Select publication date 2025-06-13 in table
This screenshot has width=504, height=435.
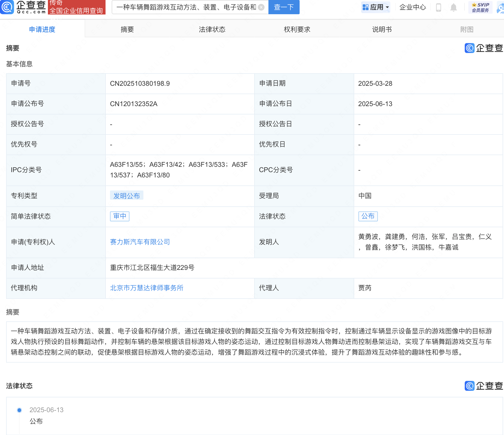pyautogui.click(x=375, y=104)
